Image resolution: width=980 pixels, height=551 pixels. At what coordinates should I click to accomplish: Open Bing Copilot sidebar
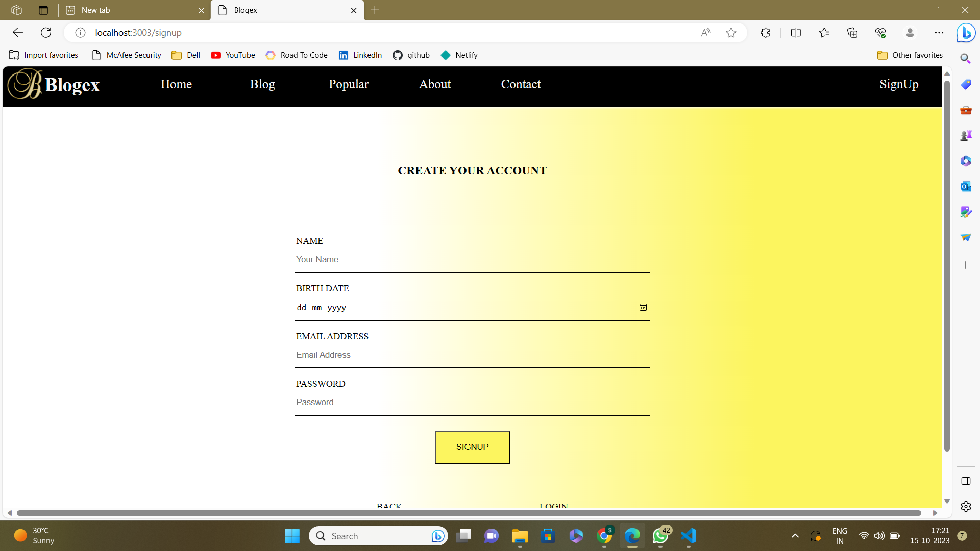point(966,33)
